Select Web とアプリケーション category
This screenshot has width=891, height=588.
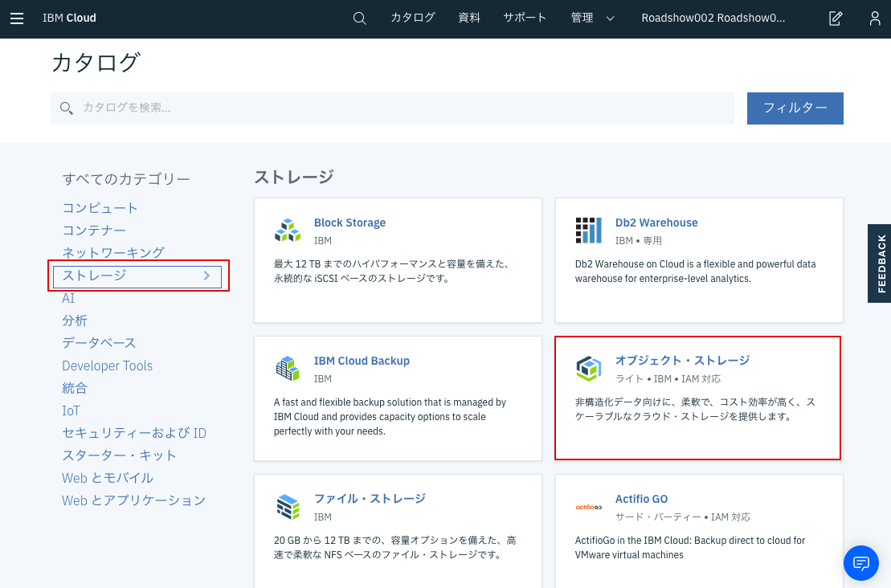pyautogui.click(x=133, y=500)
